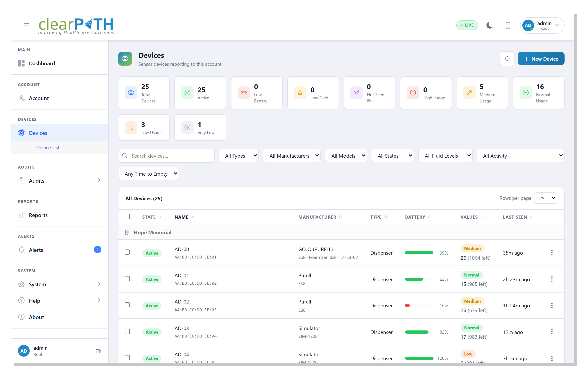Switch to dark mode with moon icon
Screen dimensions: 588x377
(489, 25)
